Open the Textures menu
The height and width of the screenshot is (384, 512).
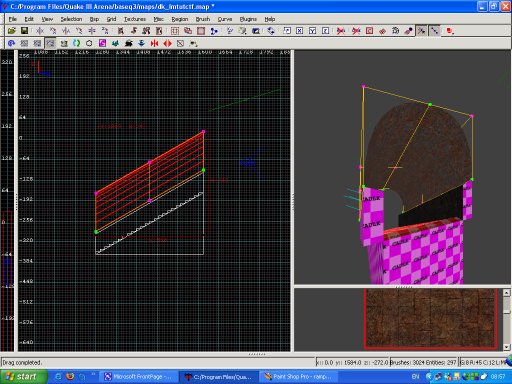[135, 19]
